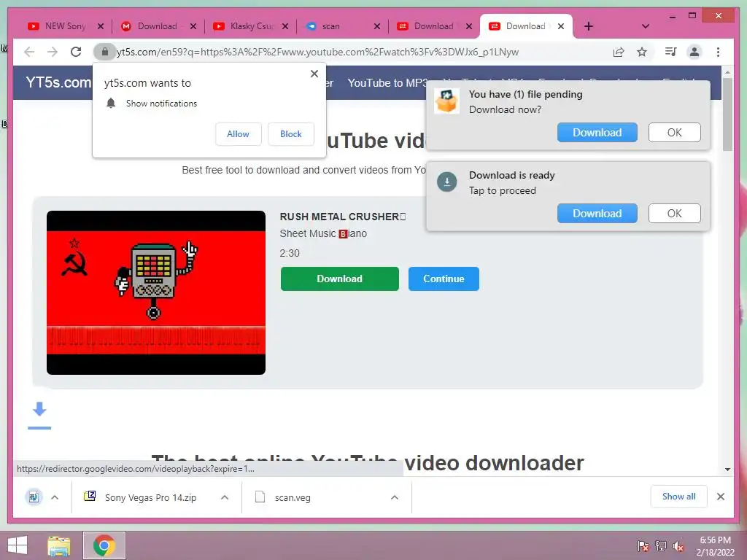This screenshot has width=747, height=560.
Task: Open the tab search chevron
Action: pos(646,26)
